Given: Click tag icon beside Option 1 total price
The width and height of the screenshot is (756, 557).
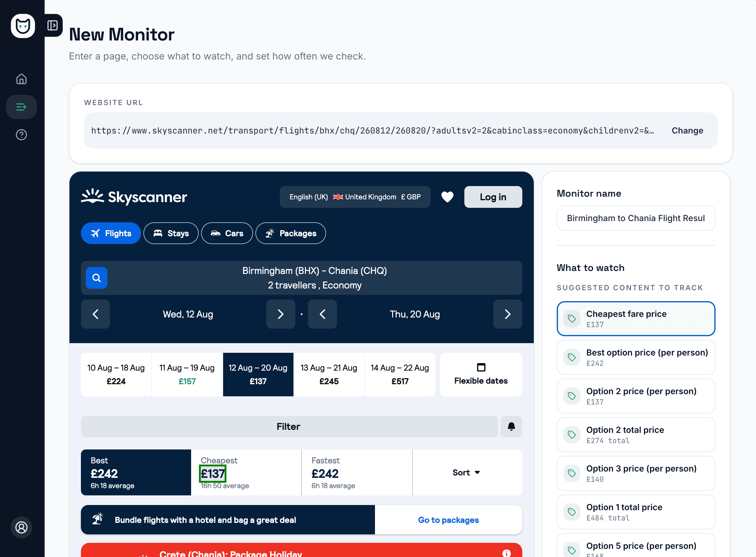Looking at the screenshot, I should [572, 512].
